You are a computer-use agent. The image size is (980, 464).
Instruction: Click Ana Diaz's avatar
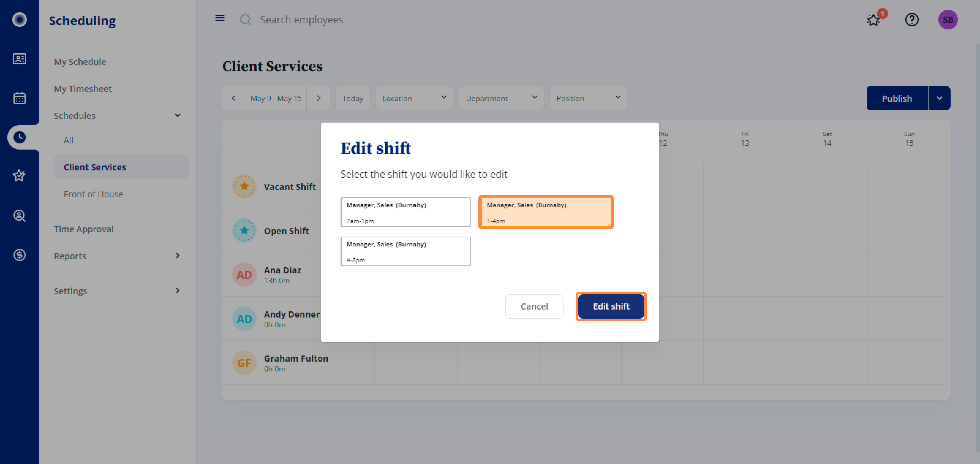(244, 274)
